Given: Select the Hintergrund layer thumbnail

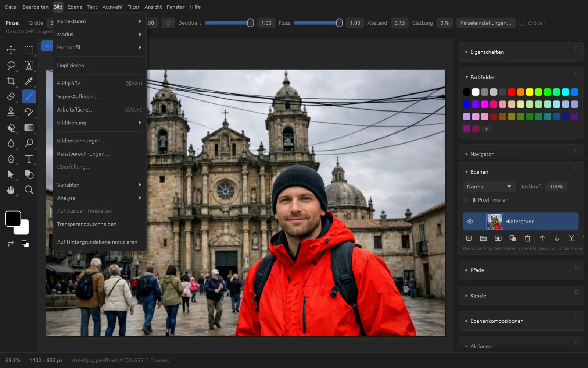Looking at the screenshot, I should [495, 222].
